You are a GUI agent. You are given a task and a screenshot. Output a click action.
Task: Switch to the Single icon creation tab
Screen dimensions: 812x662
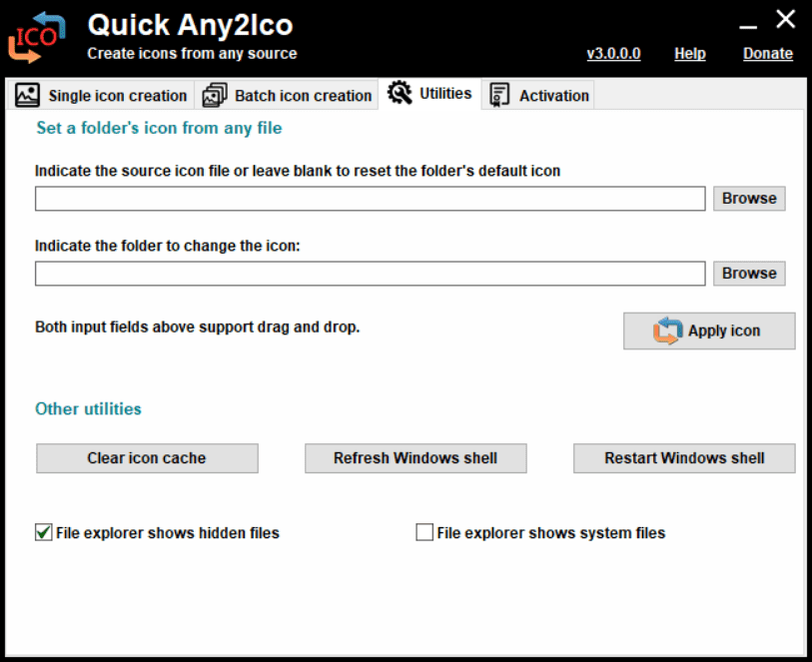pos(117,96)
